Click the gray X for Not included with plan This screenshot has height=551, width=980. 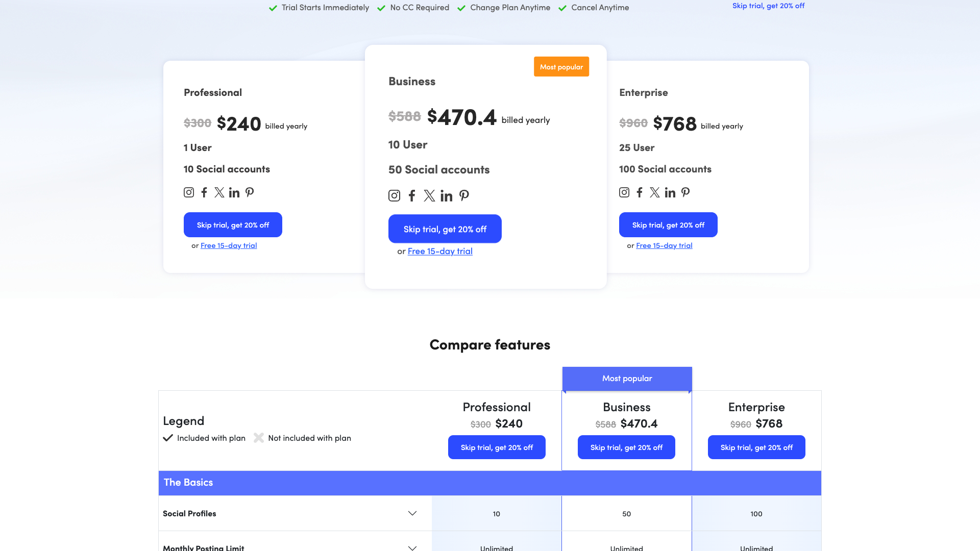tap(259, 438)
